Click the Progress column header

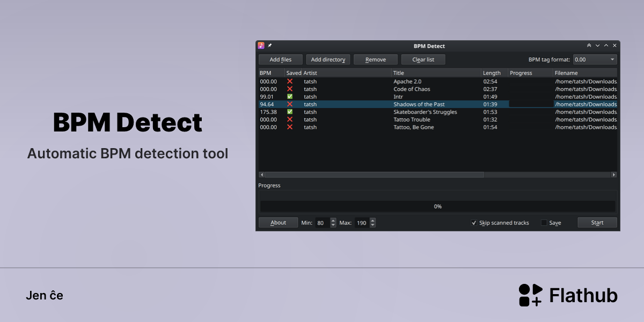531,73
